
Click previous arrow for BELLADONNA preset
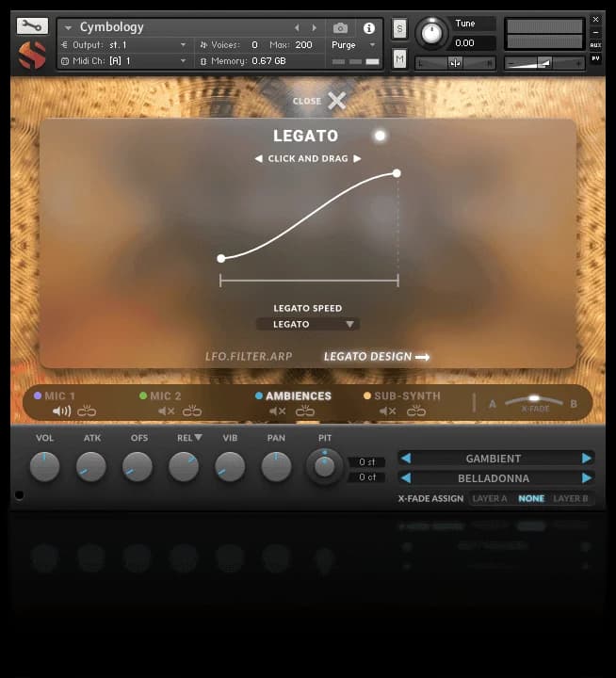[x=406, y=478]
